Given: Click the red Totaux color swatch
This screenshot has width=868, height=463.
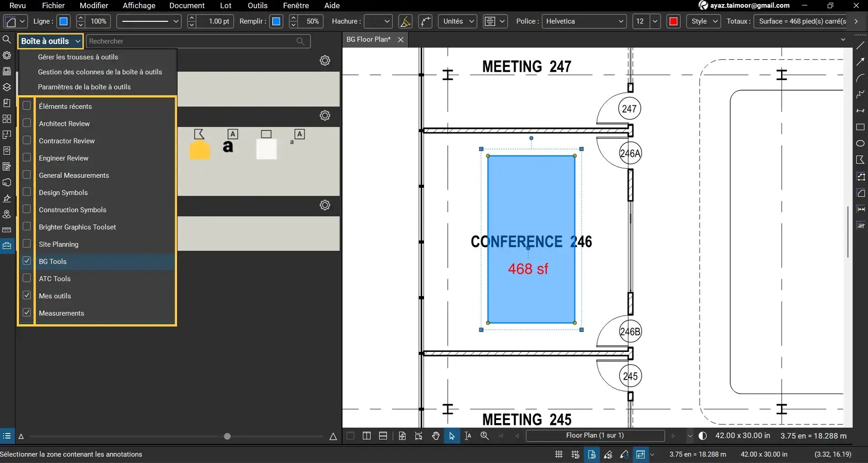Looking at the screenshot, I should click(x=674, y=21).
